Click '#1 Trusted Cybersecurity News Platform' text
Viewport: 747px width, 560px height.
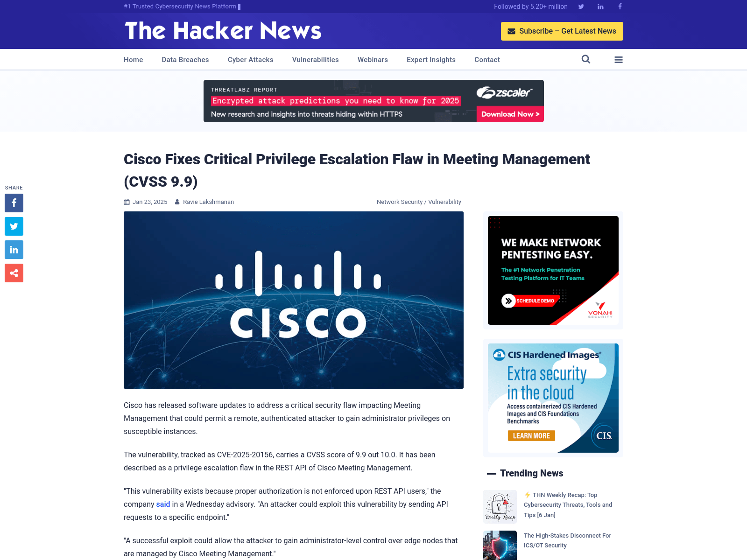coord(180,7)
